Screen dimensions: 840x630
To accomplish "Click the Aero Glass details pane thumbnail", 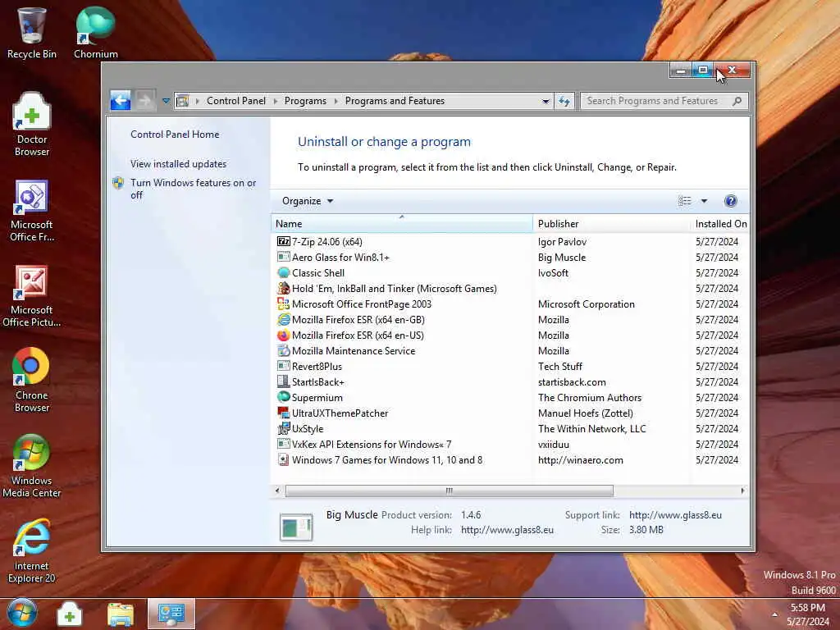I will point(296,527).
